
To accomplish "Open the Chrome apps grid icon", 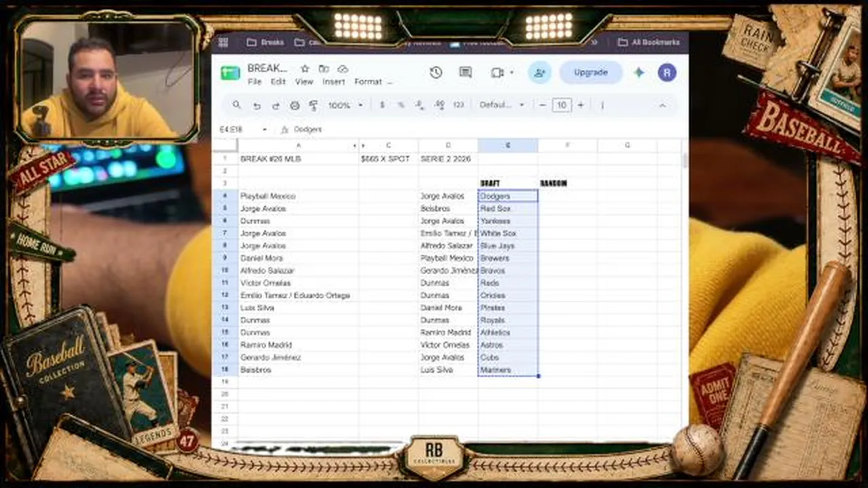I will click(223, 42).
